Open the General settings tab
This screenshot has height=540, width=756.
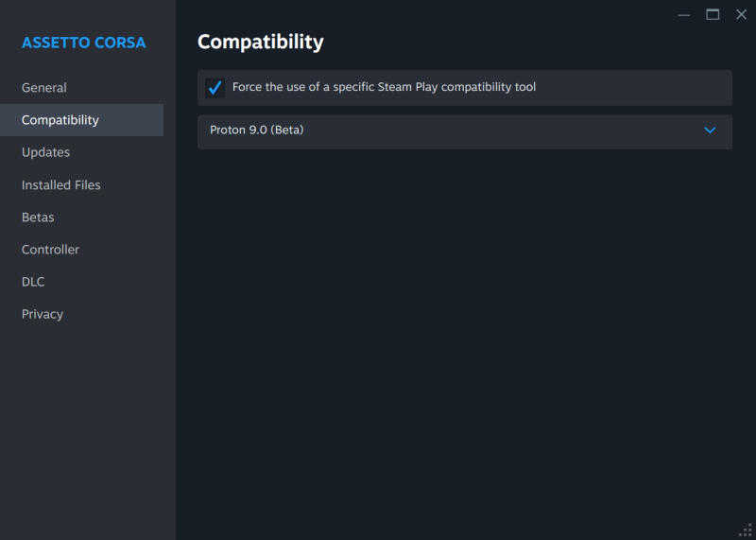coord(44,88)
